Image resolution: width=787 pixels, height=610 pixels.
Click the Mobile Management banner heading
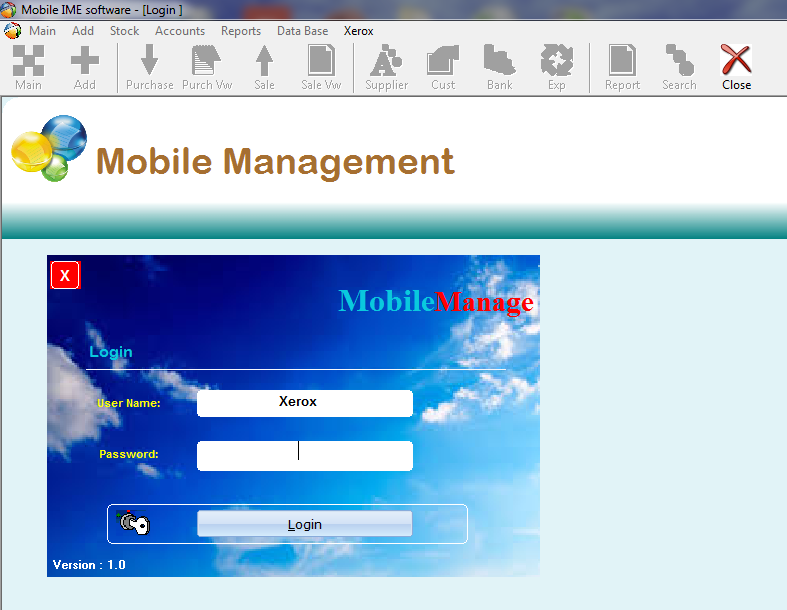click(275, 162)
